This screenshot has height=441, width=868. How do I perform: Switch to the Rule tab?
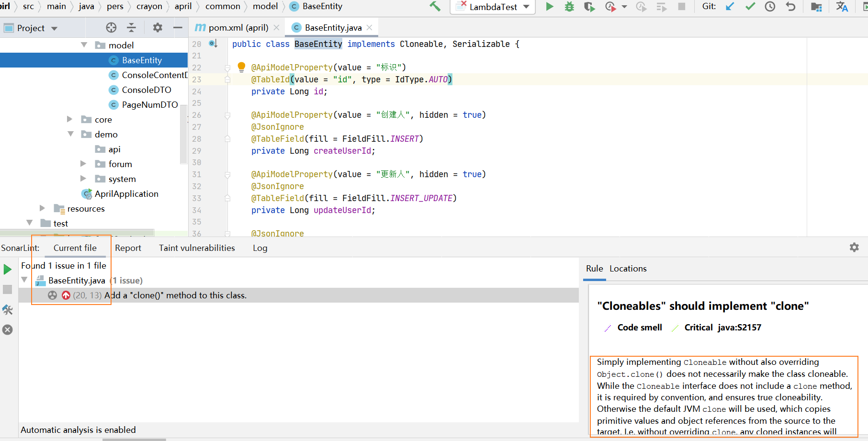click(595, 269)
